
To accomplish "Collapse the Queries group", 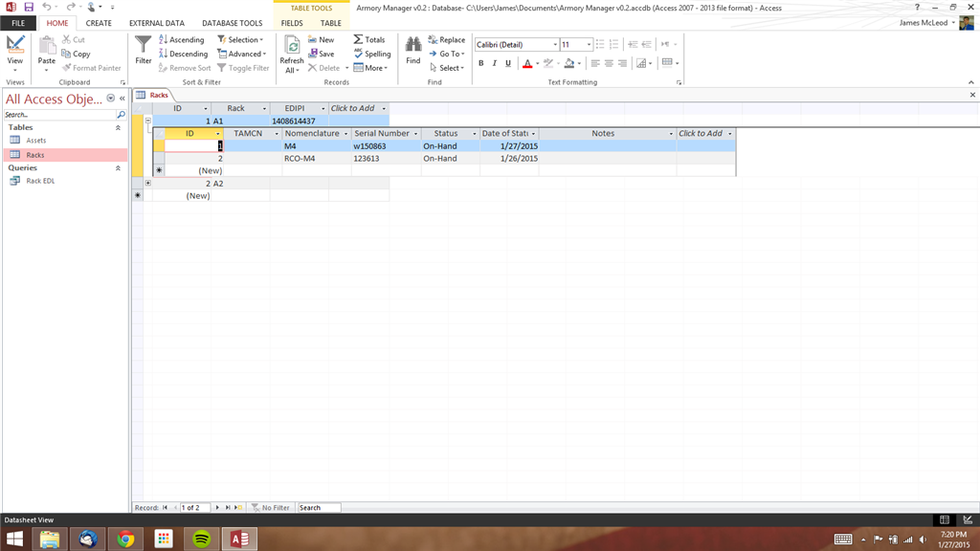I will point(118,168).
